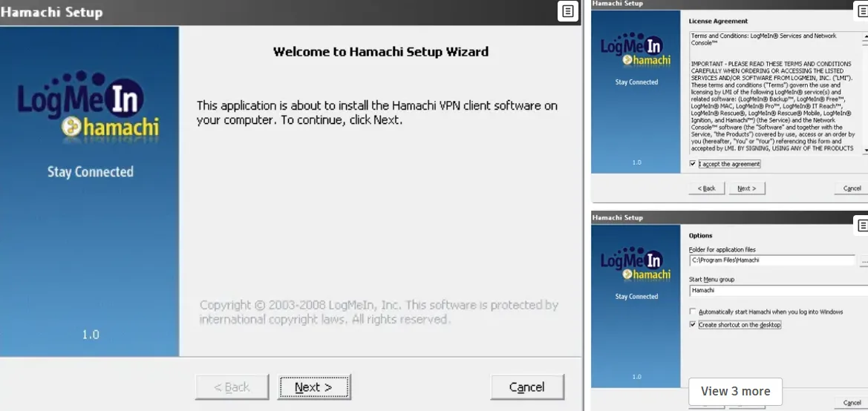Image resolution: width=868 pixels, height=411 pixels.
Task: Click the caption icon on the License Agreement image
Action: 862,11
